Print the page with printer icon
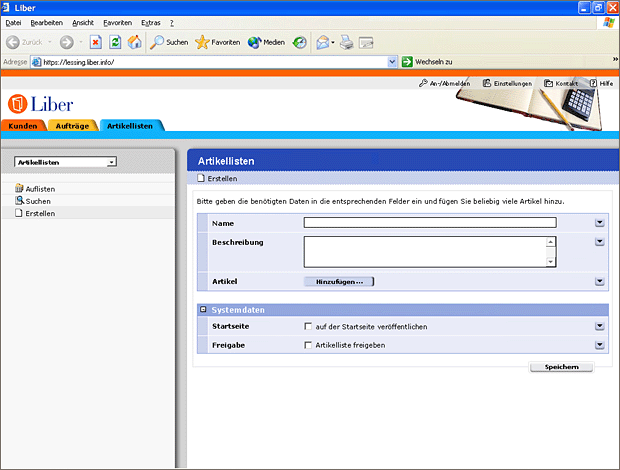Screen dimensions: 620x470 coord(347,42)
